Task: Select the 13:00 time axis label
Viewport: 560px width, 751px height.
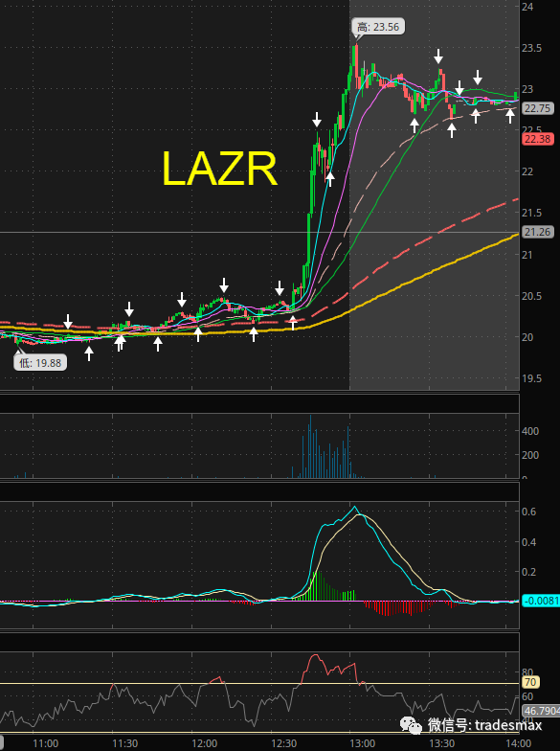Action: pyautogui.click(x=362, y=743)
